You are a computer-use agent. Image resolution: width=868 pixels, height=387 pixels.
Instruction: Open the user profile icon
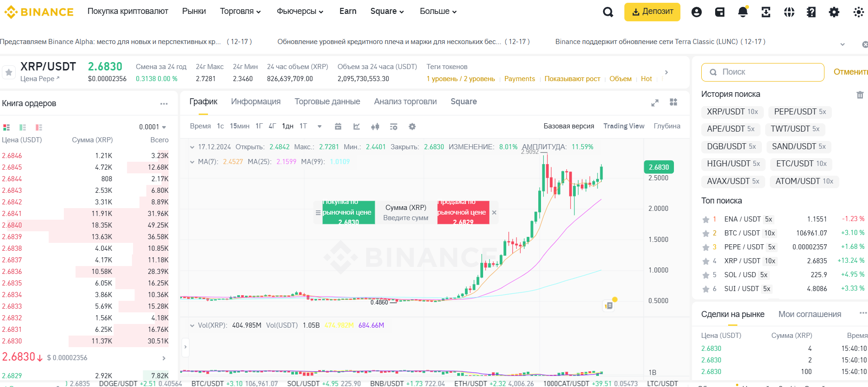pos(697,12)
